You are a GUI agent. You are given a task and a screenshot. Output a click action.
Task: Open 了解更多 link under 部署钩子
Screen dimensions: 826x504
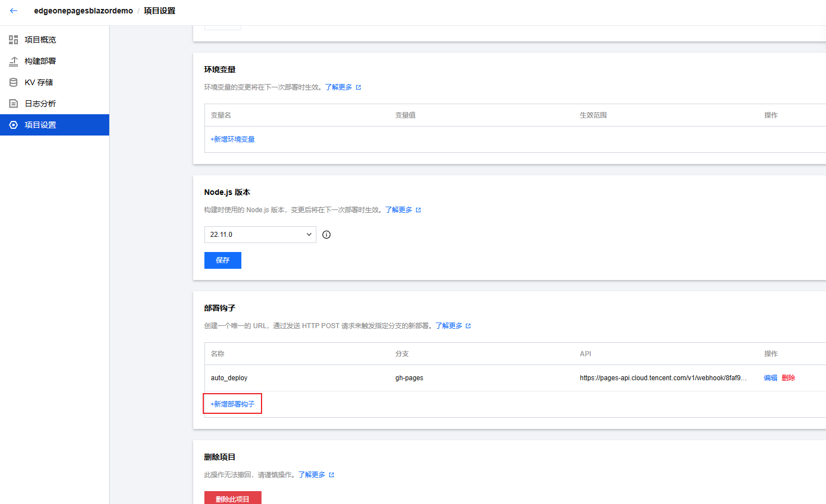click(449, 326)
